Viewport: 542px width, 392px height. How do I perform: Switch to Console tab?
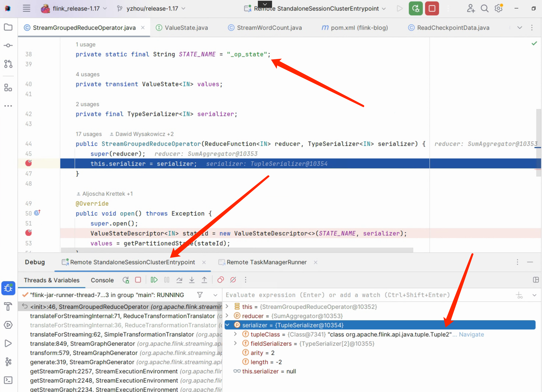tap(102, 280)
